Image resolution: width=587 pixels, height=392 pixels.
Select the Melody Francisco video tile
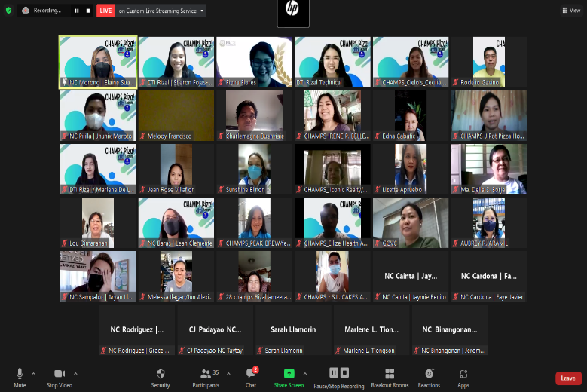[176, 115]
